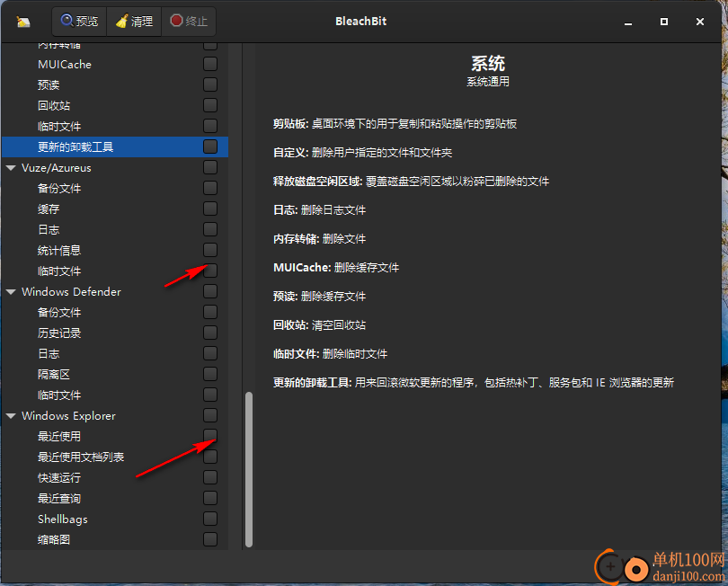Viewport: 728px width, 586px height.
Task: Tick the 统计信息 checkbox
Action: coord(210,250)
